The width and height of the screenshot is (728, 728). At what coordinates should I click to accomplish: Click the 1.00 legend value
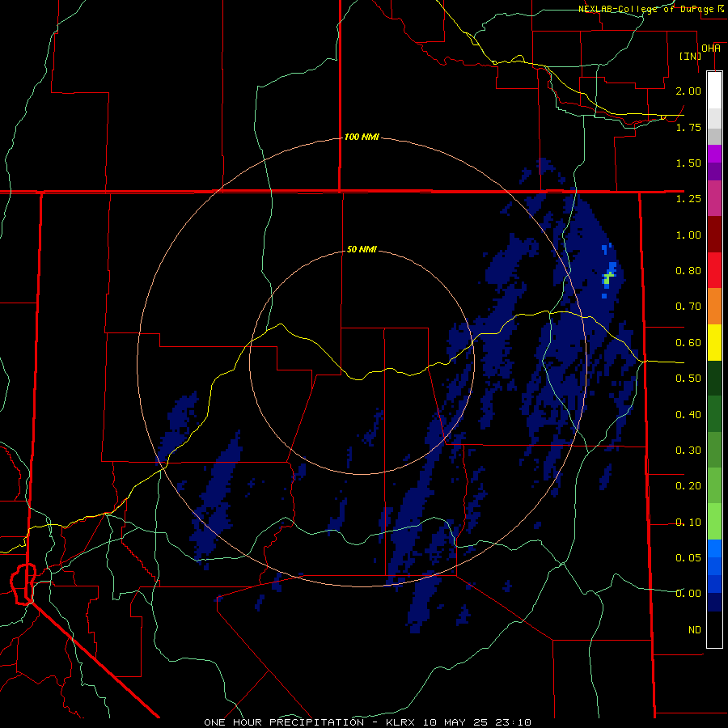coord(688,235)
